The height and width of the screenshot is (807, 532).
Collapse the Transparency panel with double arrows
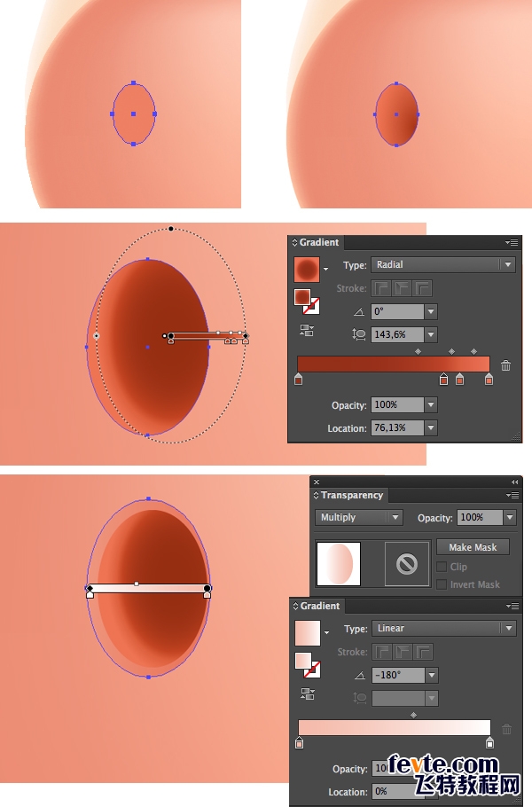click(514, 482)
